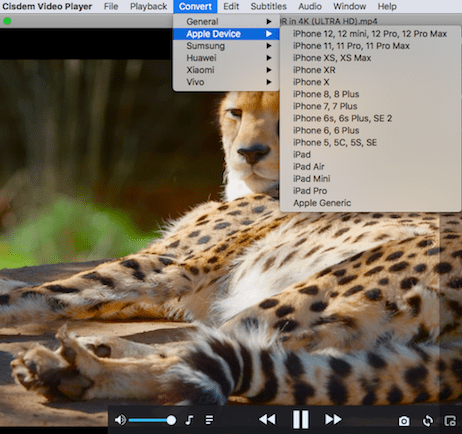This screenshot has width=462, height=434.
Task: Mute audio with the speaker icon
Action: click(120, 420)
